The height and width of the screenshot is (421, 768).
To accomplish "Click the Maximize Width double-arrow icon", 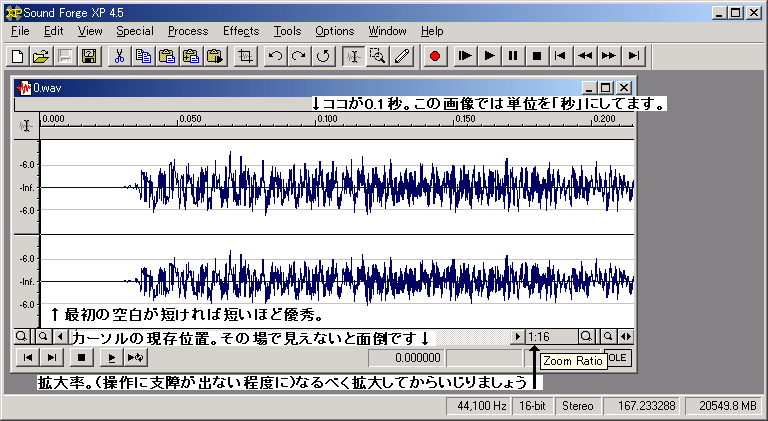I will [x=626, y=337].
